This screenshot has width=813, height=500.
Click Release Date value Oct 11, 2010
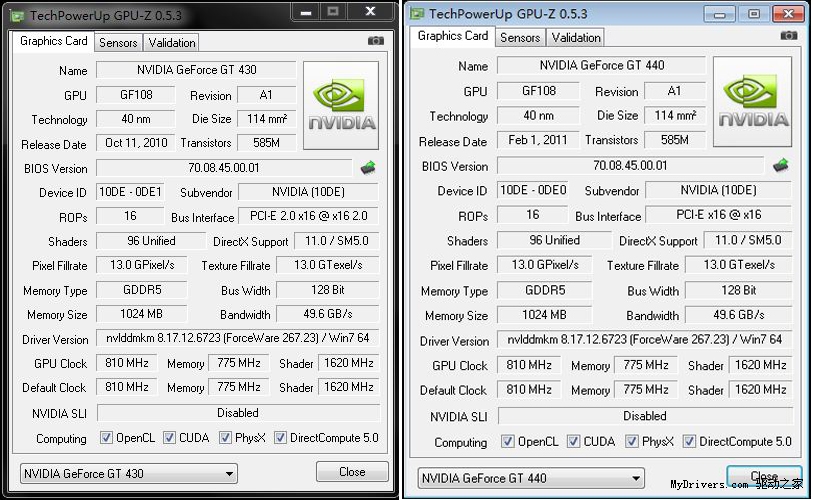click(x=136, y=143)
